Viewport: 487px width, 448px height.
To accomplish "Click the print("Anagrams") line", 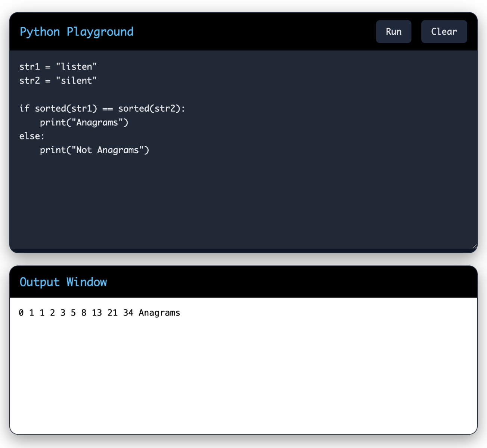I will click(84, 122).
